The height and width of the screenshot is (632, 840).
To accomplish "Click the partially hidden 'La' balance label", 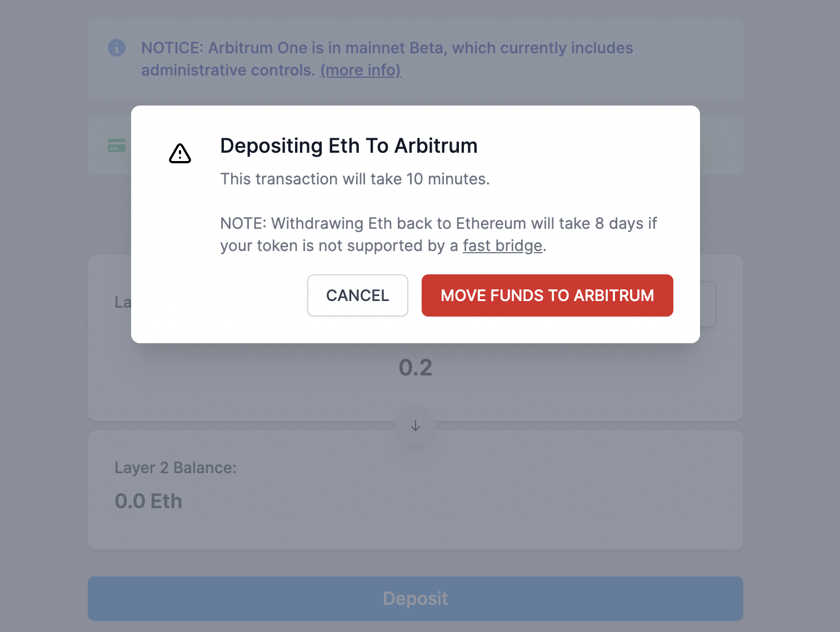I will pos(123,302).
